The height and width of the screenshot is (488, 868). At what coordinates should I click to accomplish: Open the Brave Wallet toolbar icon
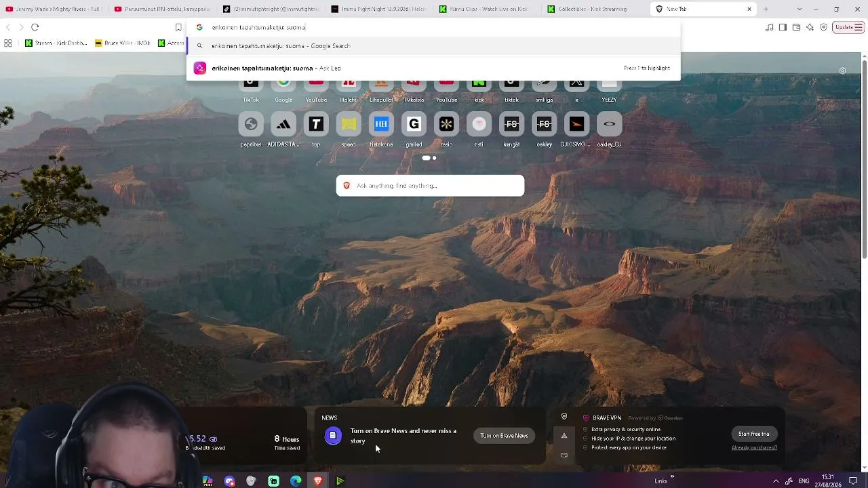click(x=796, y=27)
